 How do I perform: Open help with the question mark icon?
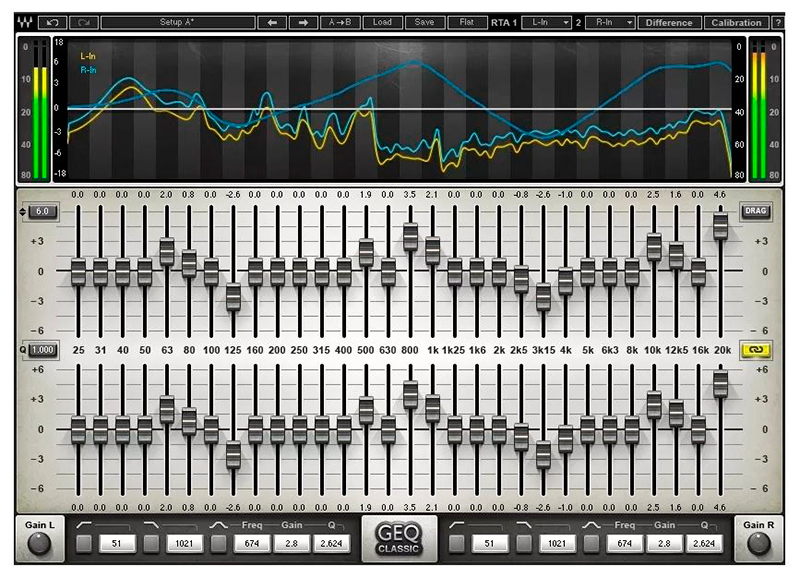(x=780, y=21)
